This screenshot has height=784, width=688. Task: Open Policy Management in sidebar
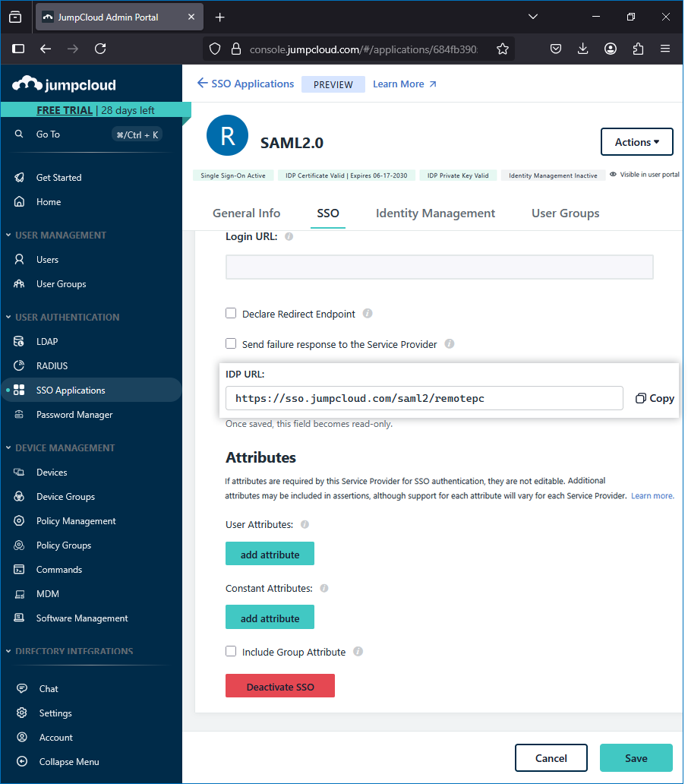click(x=76, y=521)
